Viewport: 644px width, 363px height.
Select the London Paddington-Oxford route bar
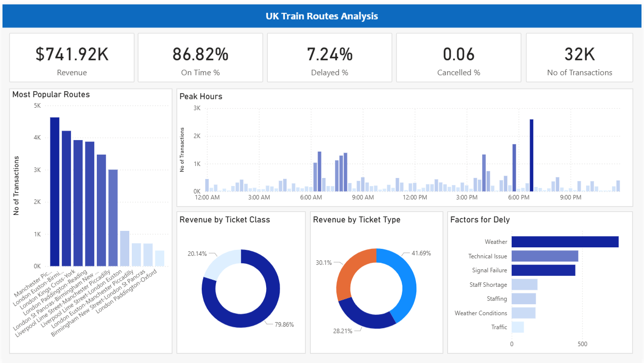click(x=160, y=259)
